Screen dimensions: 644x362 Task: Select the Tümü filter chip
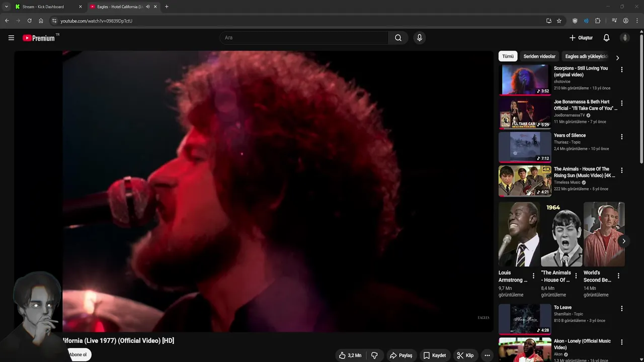(508, 56)
